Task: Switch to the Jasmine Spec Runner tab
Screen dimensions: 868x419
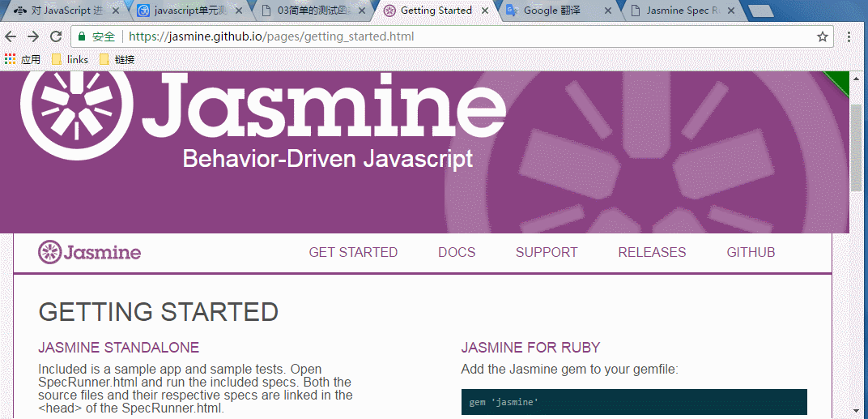Action: tap(683, 11)
